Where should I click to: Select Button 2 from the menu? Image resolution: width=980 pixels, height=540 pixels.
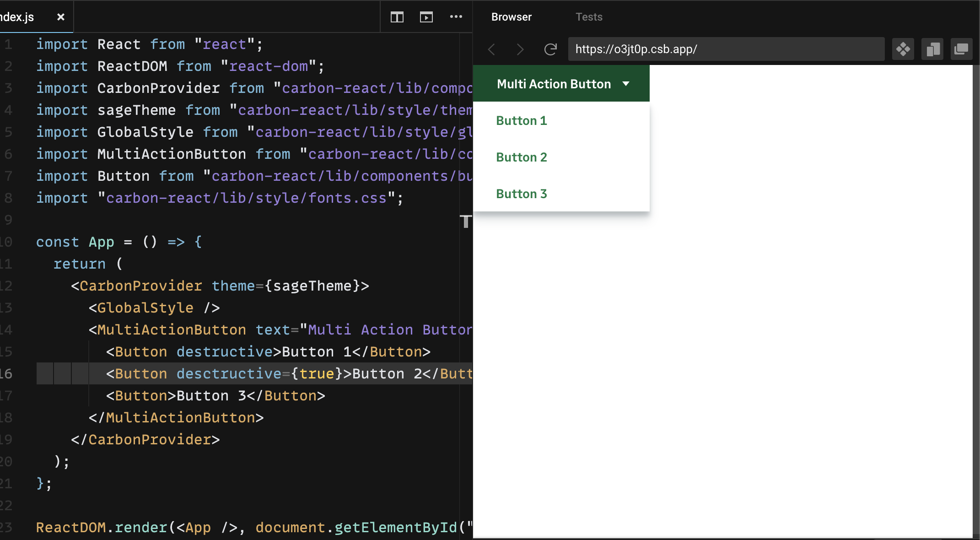(521, 157)
